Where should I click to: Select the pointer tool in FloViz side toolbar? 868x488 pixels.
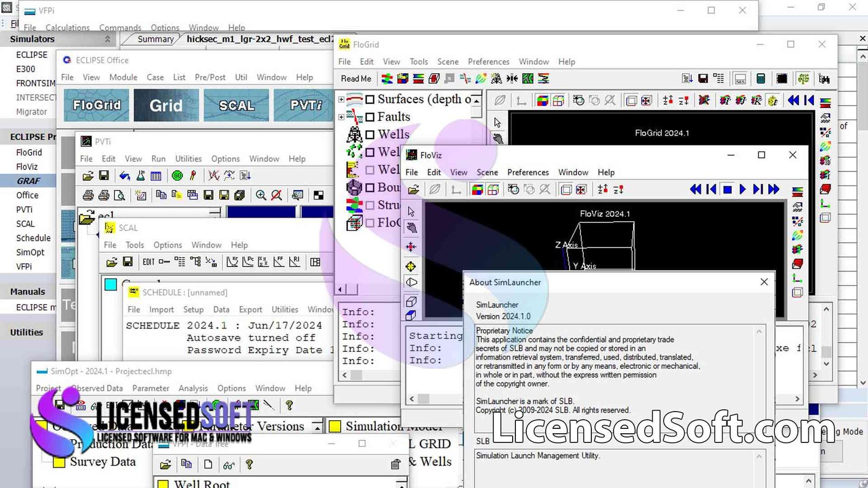click(411, 211)
